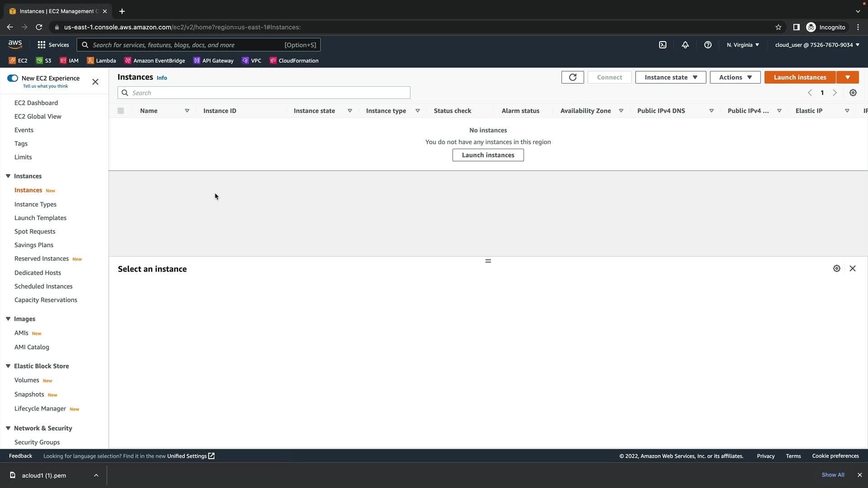Click the S3 shortcut in favorites bar
868x488 pixels.
(x=44, y=61)
